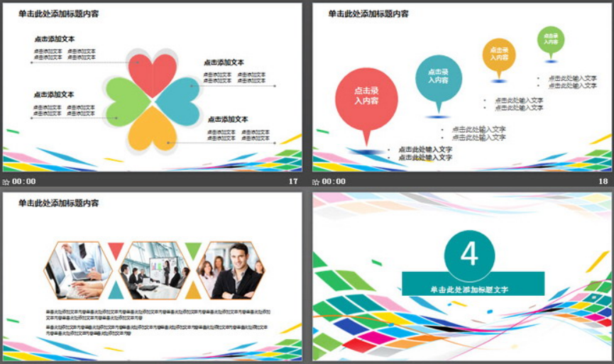Select the businessman in suit hexagon photo

point(231,270)
